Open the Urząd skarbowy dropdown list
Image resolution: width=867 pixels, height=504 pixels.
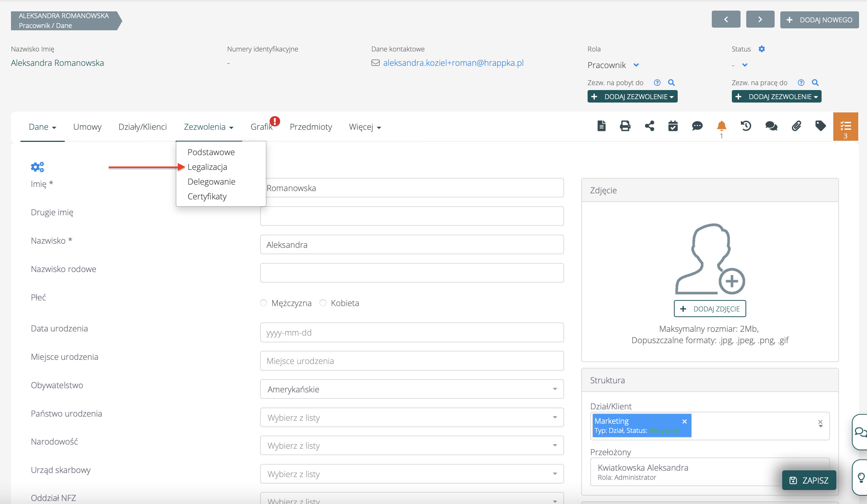click(412, 474)
